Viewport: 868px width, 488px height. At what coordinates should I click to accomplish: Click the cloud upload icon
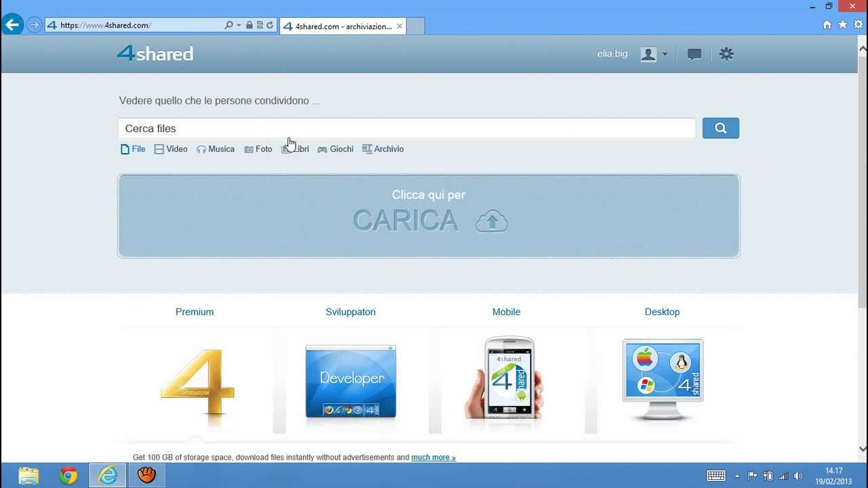click(492, 221)
